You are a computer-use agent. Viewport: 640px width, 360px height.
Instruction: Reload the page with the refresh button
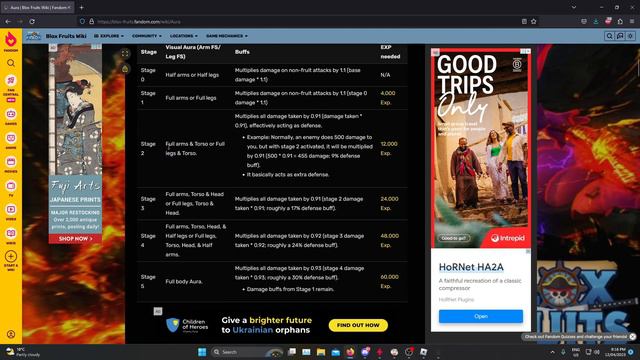32,21
